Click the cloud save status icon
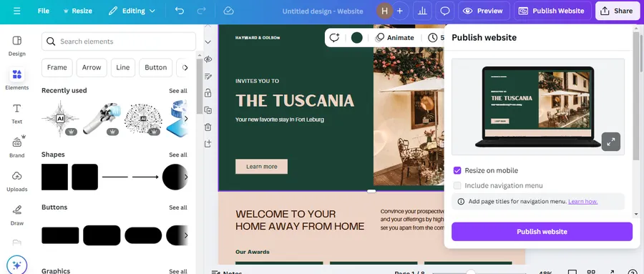644x274 pixels. click(x=229, y=11)
